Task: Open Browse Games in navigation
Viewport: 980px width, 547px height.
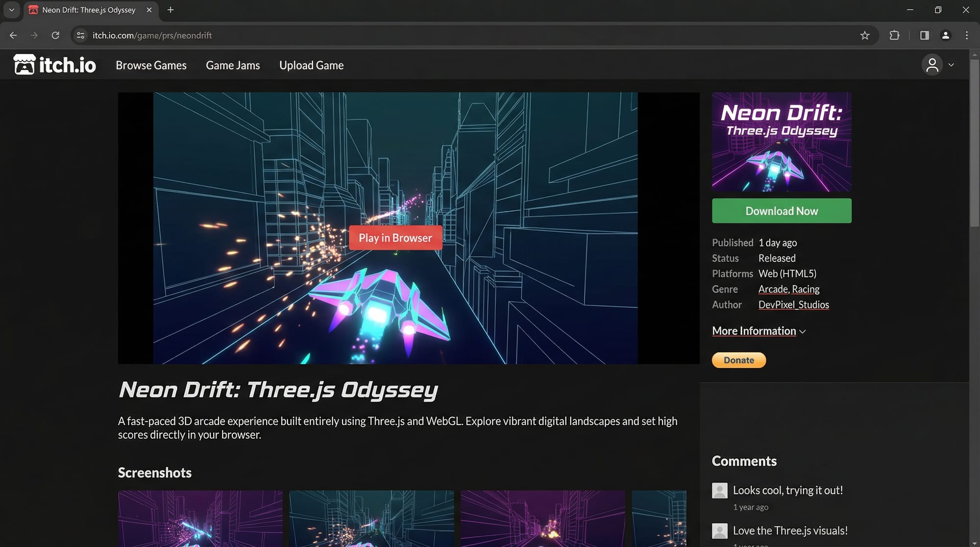Action: point(151,65)
